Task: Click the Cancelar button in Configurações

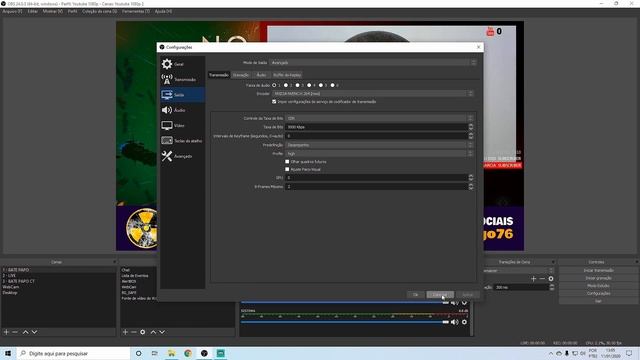Action: (440, 295)
